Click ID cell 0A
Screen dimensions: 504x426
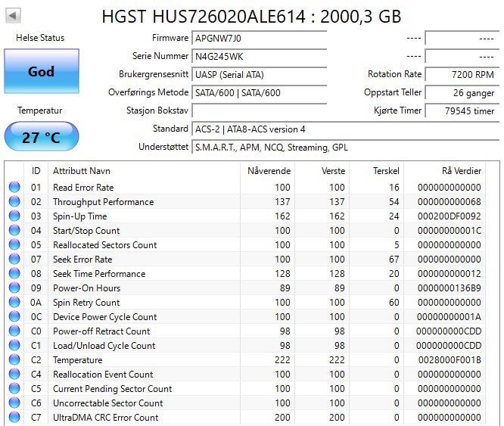coord(36,303)
